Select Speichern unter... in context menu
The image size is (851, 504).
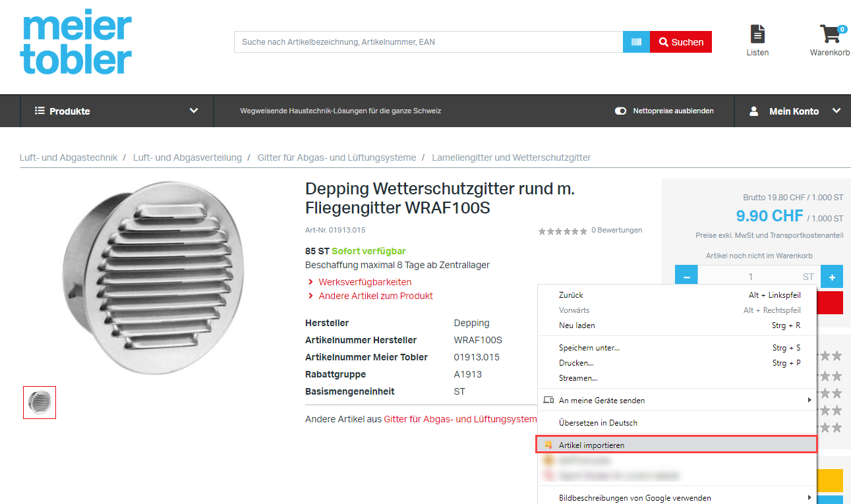[589, 348]
